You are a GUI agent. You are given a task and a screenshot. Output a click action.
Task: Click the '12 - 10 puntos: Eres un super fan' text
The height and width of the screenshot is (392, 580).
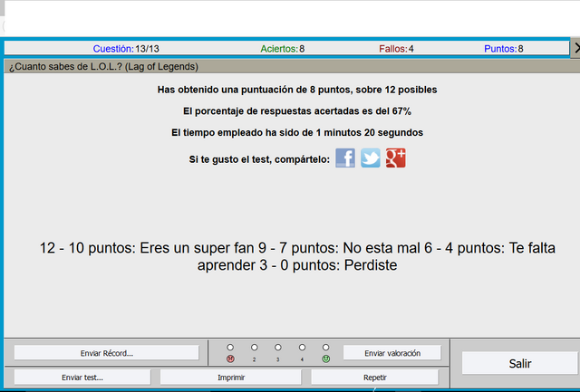coord(147,248)
